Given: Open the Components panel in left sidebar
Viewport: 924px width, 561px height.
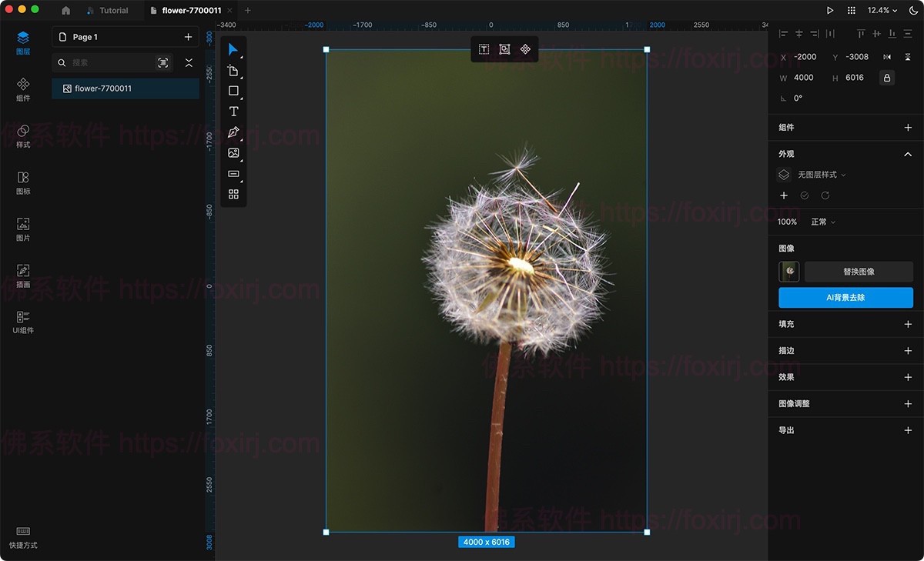Looking at the screenshot, I should pyautogui.click(x=23, y=89).
